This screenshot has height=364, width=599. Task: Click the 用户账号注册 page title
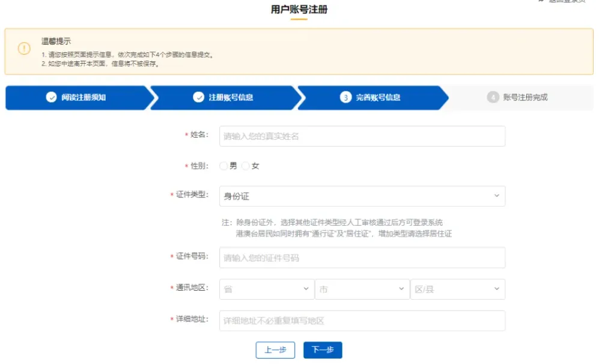point(299,9)
